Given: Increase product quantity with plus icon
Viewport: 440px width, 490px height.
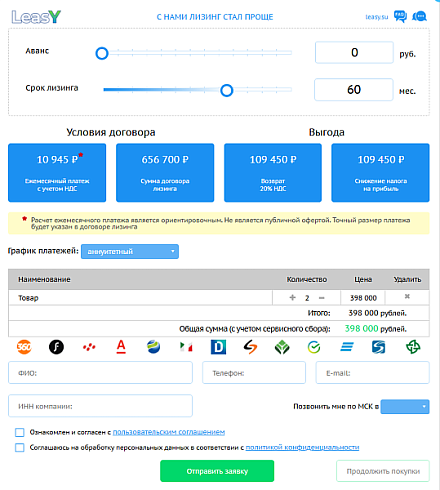Looking at the screenshot, I should pos(292,297).
